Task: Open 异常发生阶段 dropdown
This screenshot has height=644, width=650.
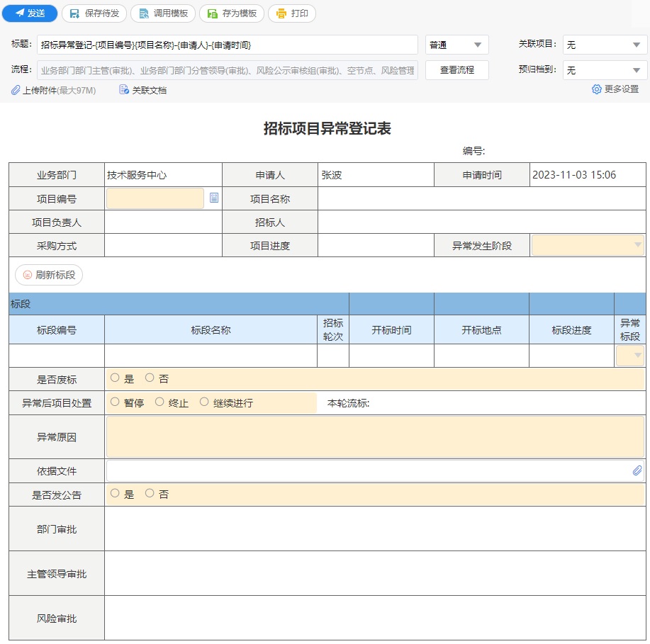Action: click(x=588, y=245)
